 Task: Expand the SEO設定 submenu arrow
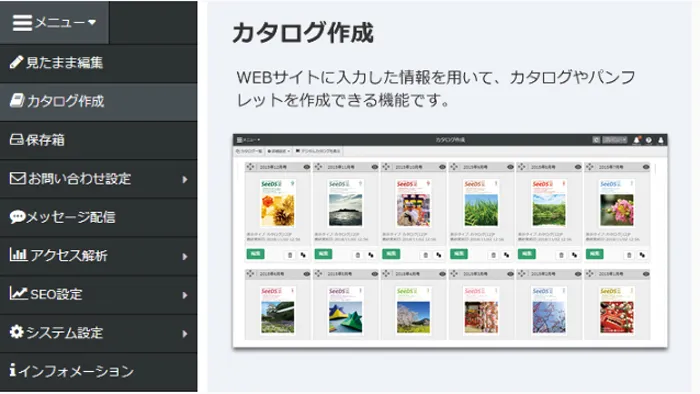click(x=185, y=295)
